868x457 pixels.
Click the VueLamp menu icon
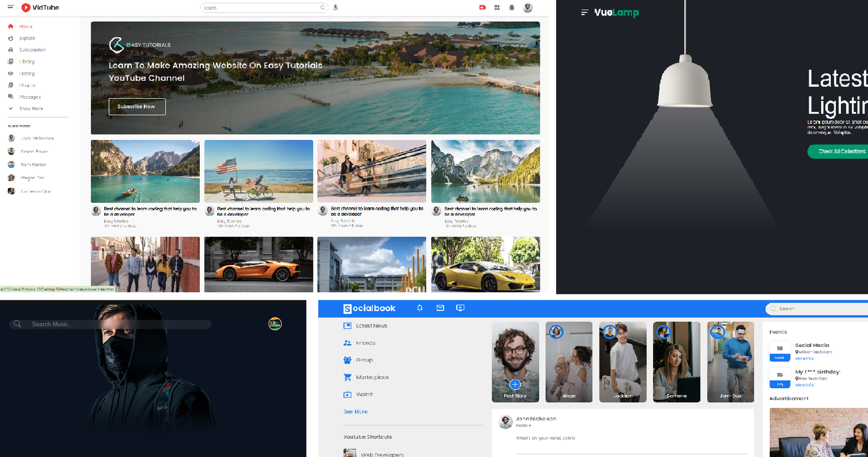pos(584,12)
